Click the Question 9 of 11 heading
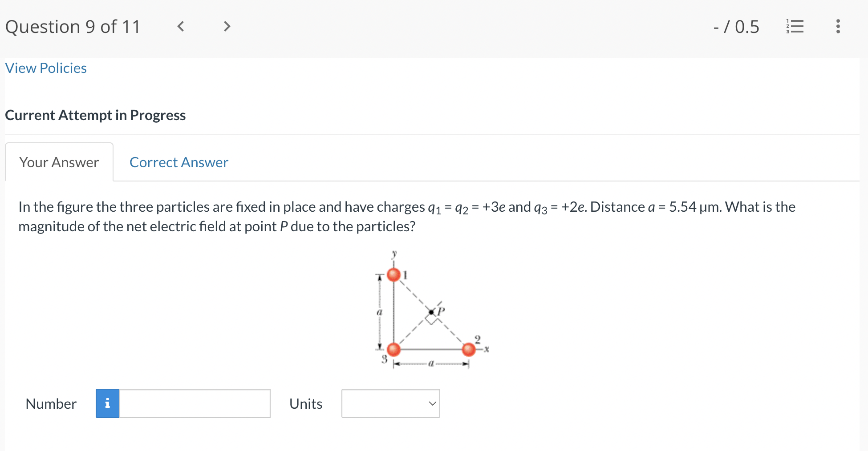 tap(73, 27)
